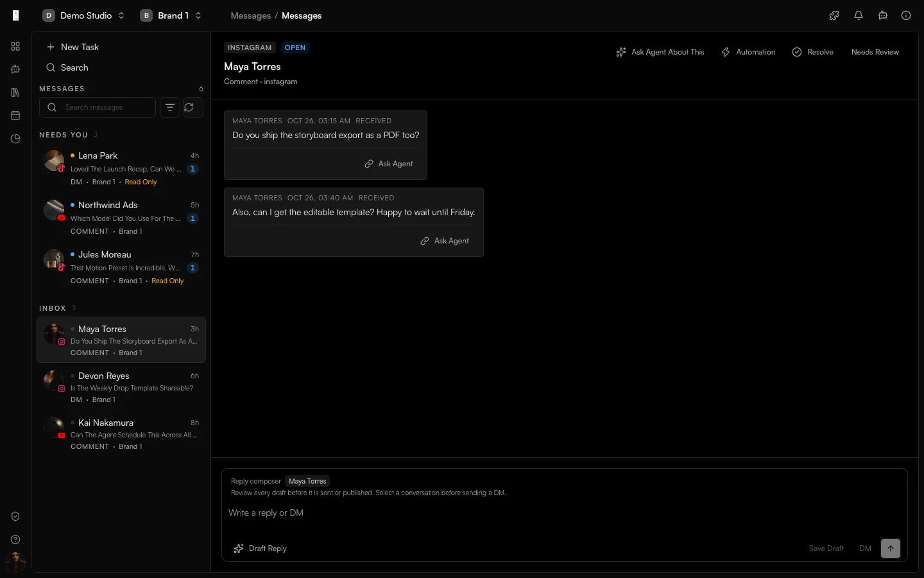Click Save Draft in composer
The image size is (924, 578).
click(x=826, y=548)
